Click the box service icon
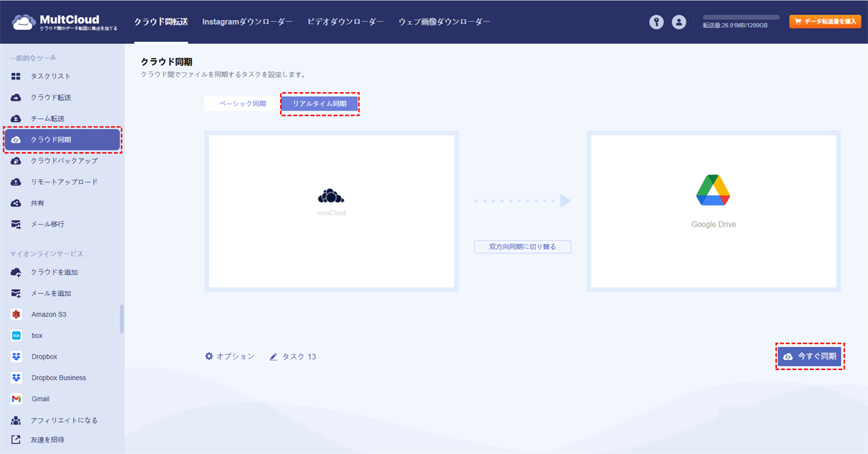868x454 pixels. [16, 335]
